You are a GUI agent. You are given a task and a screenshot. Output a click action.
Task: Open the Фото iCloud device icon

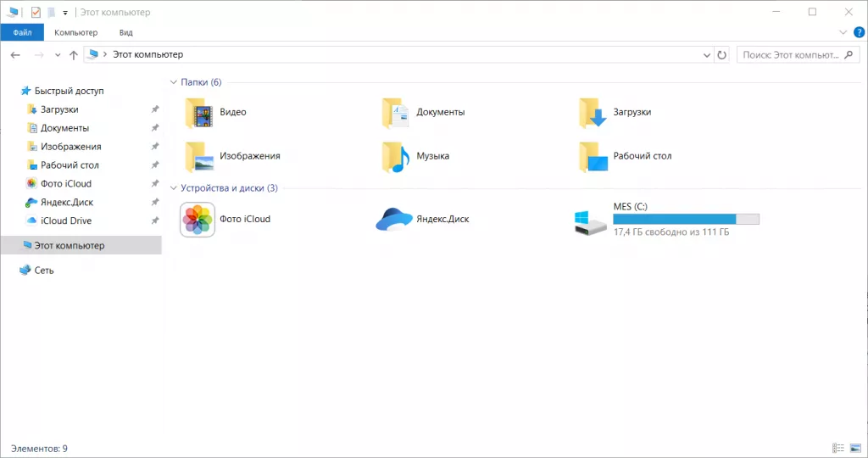click(x=198, y=220)
